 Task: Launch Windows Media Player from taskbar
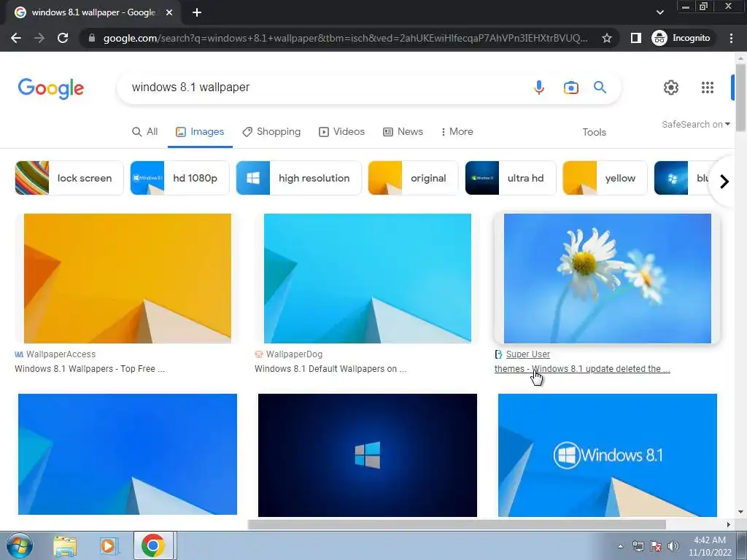(109, 545)
